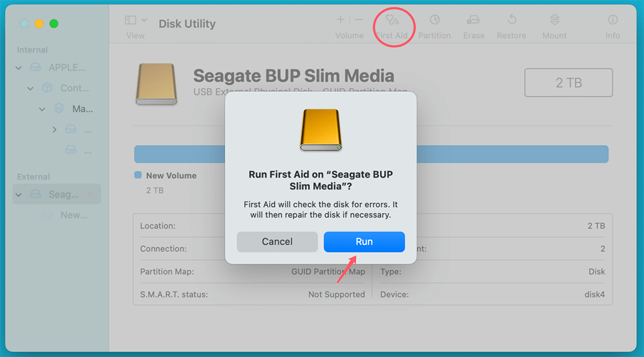Open the Info panel

[x=612, y=21]
